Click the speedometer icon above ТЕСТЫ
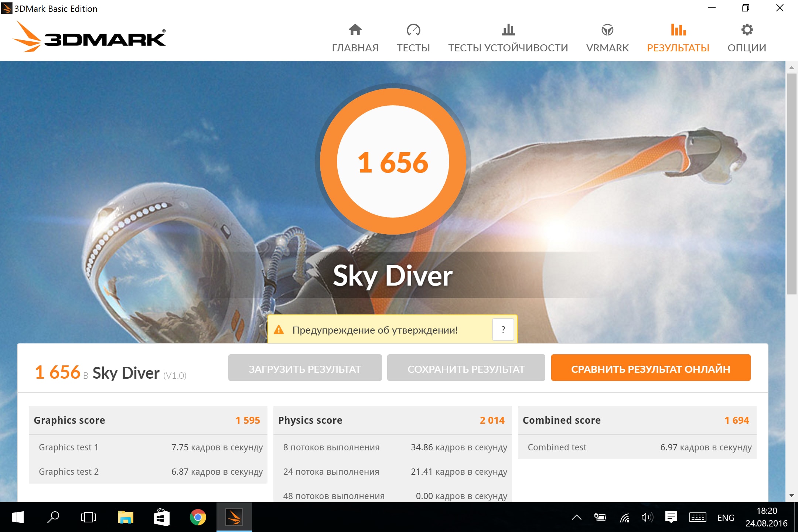Screen dimensions: 798x532 click(413, 30)
